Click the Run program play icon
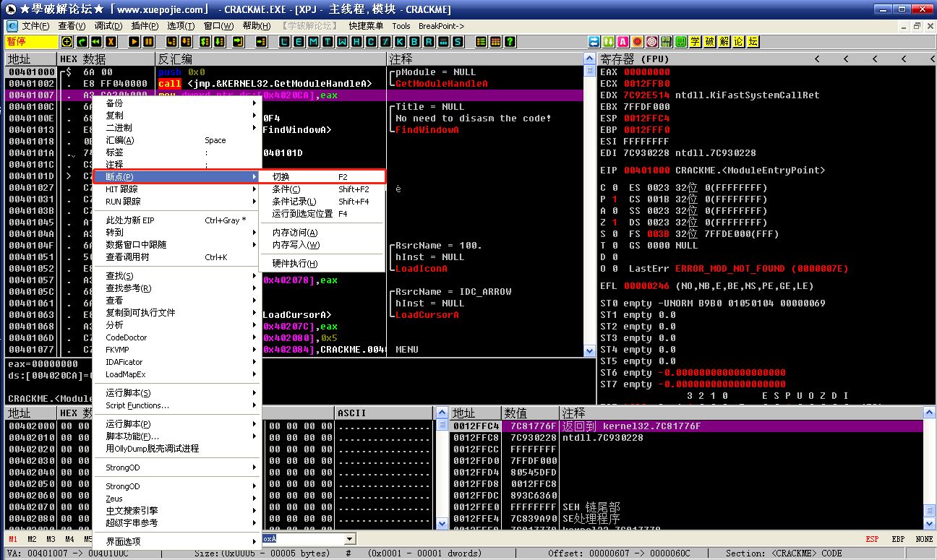937x560 pixels. coord(134,42)
